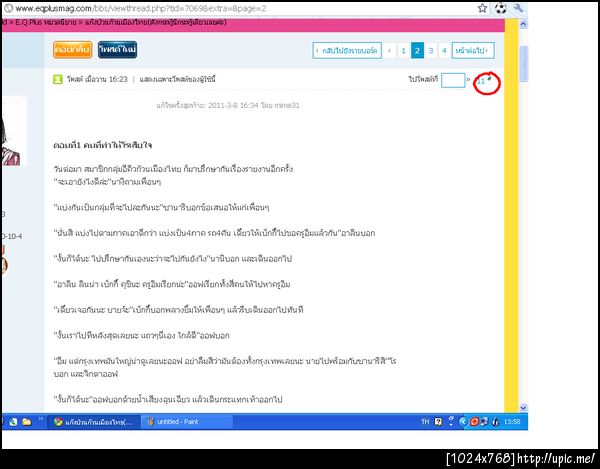Show hidden tray icons with the blue arrow
600x469 pixels.
pos(463,422)
